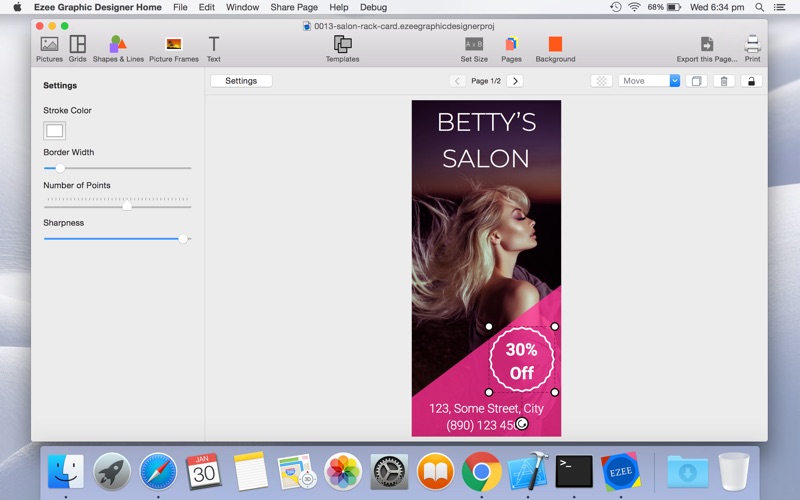Toggle the lock button for selected object
Screen dimensions: 800x500
[x=751, y=81]
